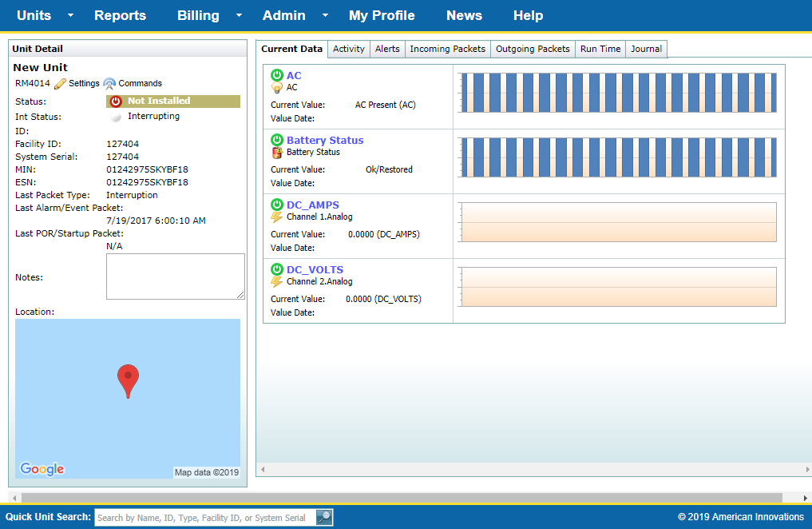Image resolution: width=812 pixels, height=529 pixels.
Task: Click the © 2019 American Innovations footer text
Action: coord(740,517)
